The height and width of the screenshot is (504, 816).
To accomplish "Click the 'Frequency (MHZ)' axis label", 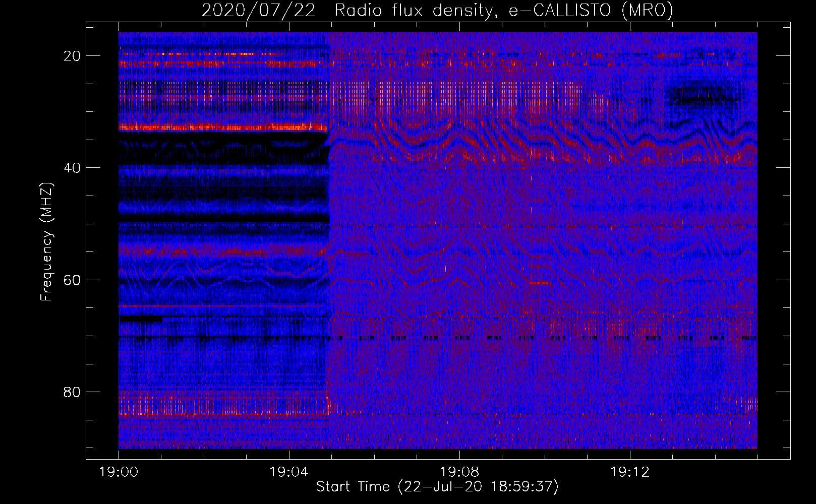I will point(46,242).
